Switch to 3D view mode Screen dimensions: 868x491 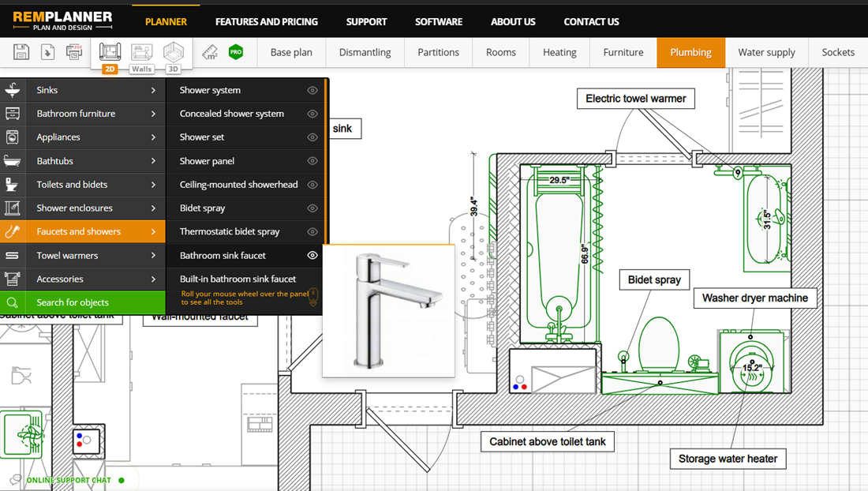[174, 57]
